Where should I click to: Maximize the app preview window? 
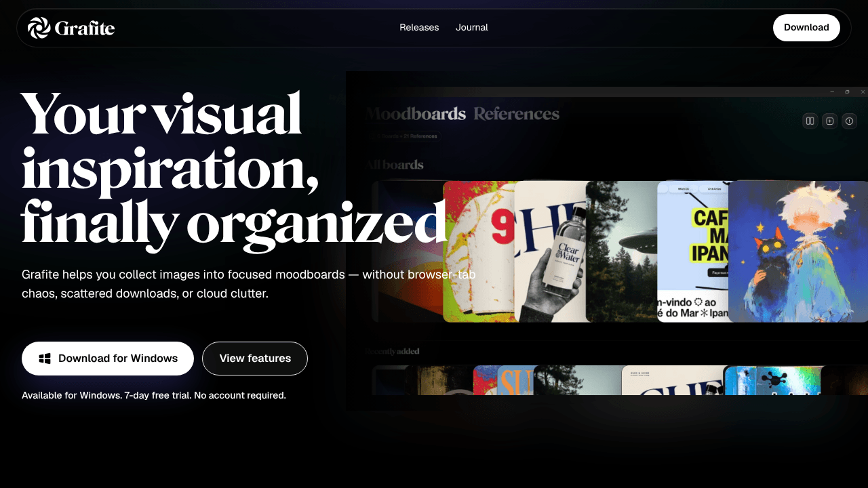tap(847, 91)
